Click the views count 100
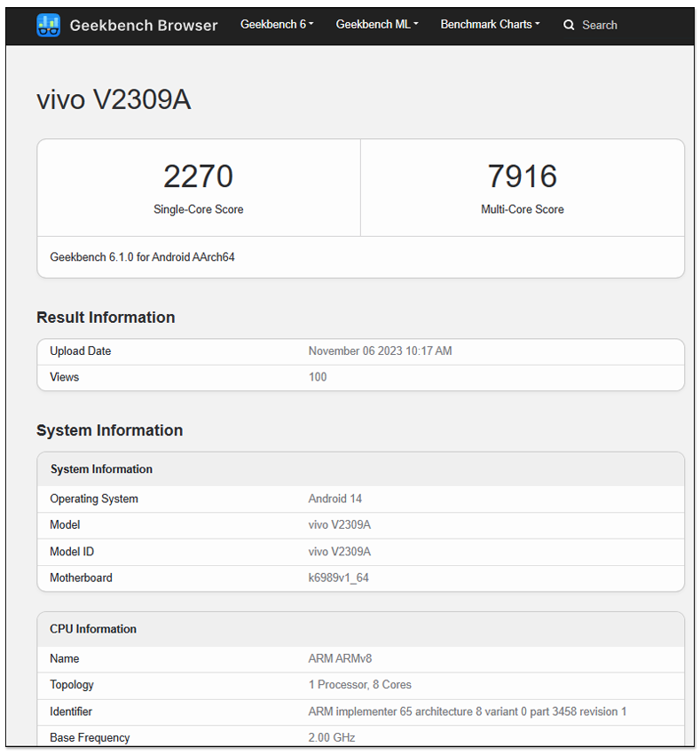Image resolution: width=700 pixels, height=755 pixels. [318, 377]
